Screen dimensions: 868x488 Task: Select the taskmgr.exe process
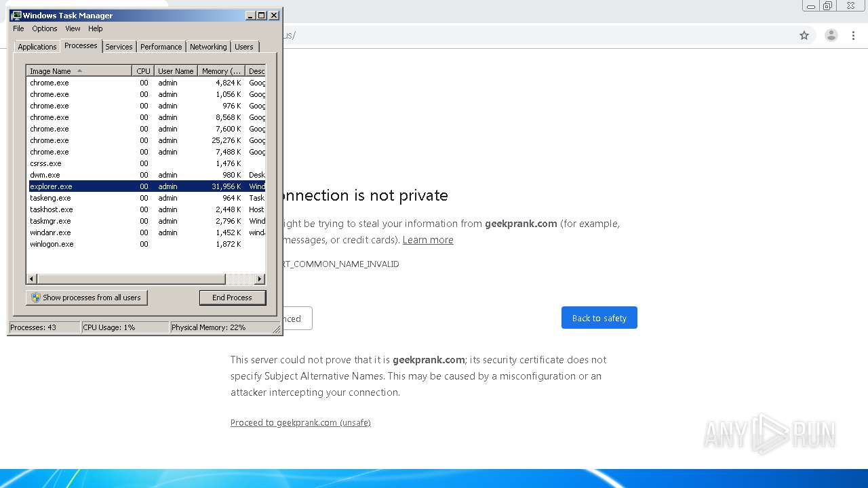pyautogui.click(x=146, y=221)
